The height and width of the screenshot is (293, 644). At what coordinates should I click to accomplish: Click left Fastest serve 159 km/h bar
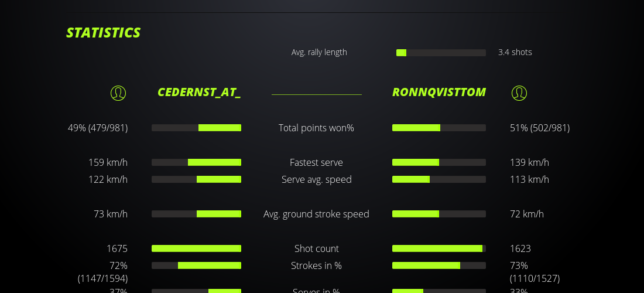(x=196, y=162)
